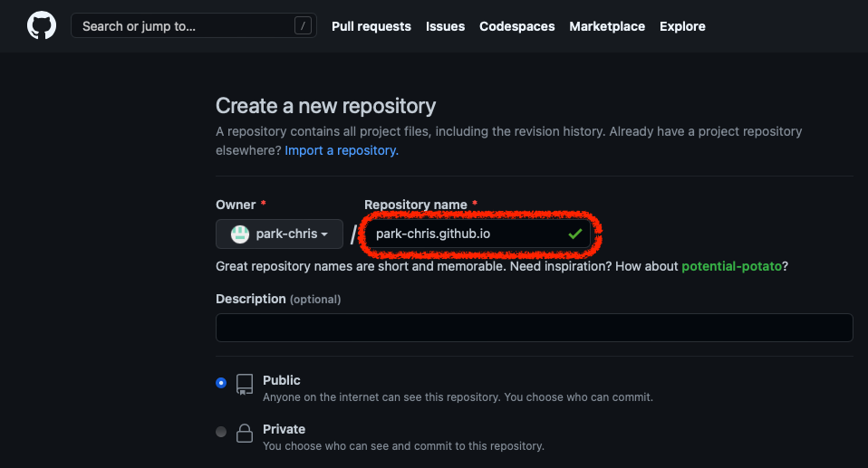This screenshot has width=868, height=468.
Task: Use the potential-potato name suggestion
Action: point(731,266)
